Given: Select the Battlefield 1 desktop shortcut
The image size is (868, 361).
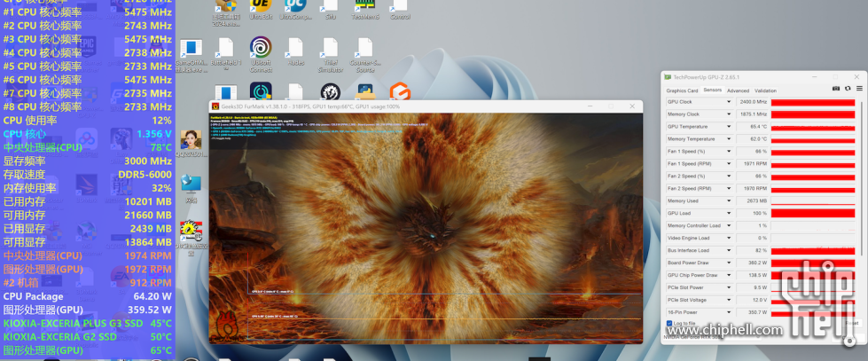Looking at the screenshot, I should [225, 55].
